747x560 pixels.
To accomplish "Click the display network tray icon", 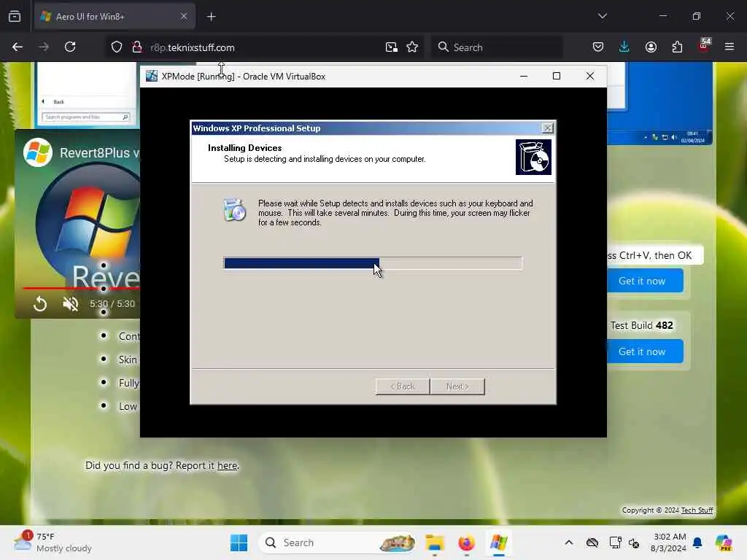I will pos(615,542).
